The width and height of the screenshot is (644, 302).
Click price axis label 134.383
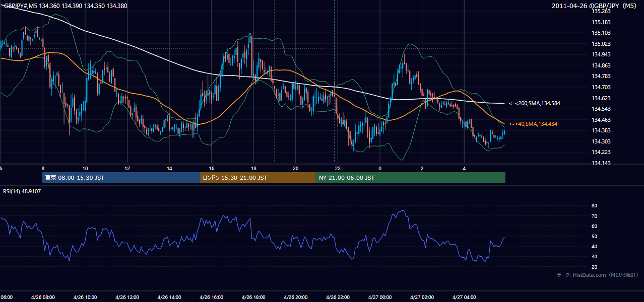click(601, 130)
